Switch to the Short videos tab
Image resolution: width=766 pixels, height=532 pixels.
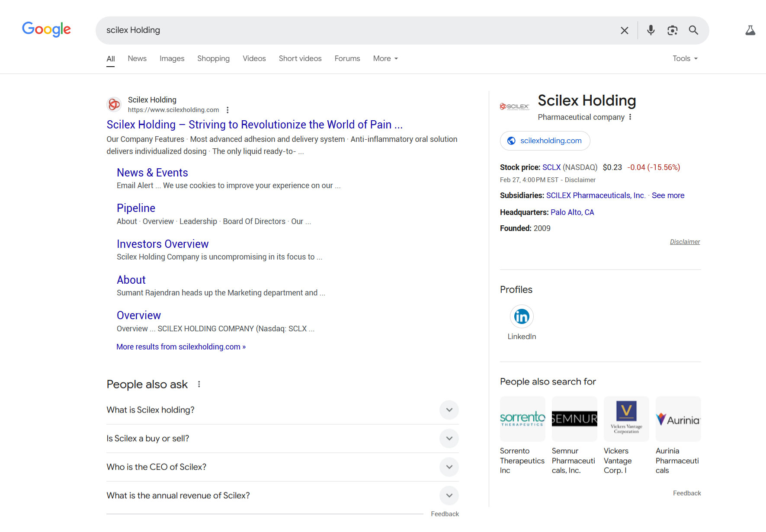[x=300, y=58]
